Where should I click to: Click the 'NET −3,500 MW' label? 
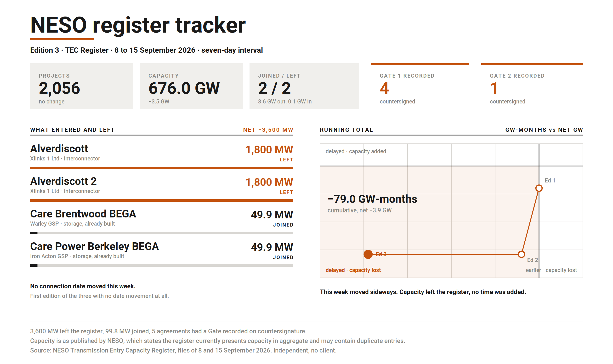pos(268,130)
